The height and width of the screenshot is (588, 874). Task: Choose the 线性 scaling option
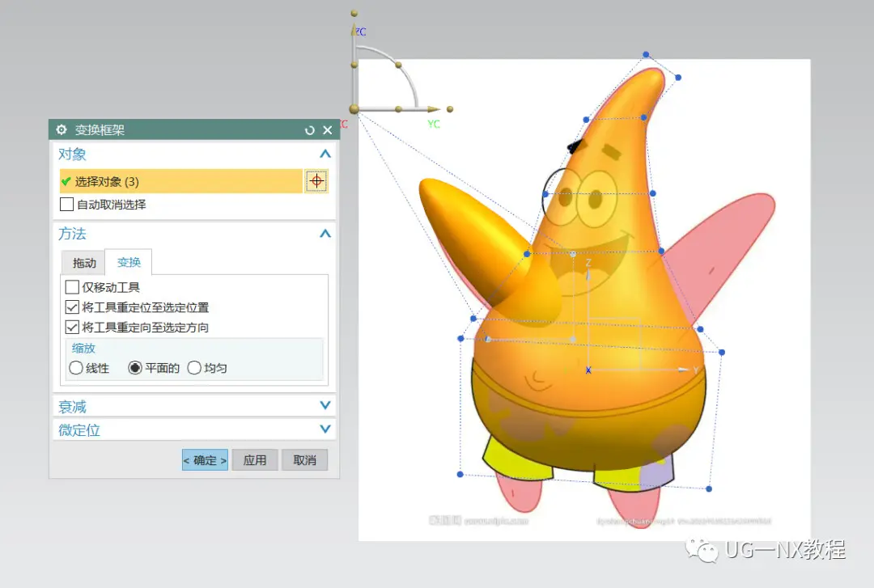(76, 368)
